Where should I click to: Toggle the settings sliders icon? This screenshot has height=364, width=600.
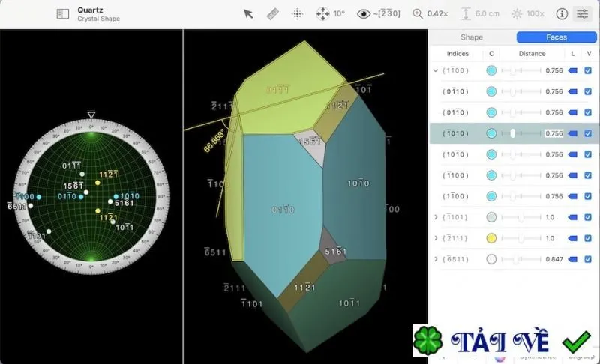[x=583, y=14]
